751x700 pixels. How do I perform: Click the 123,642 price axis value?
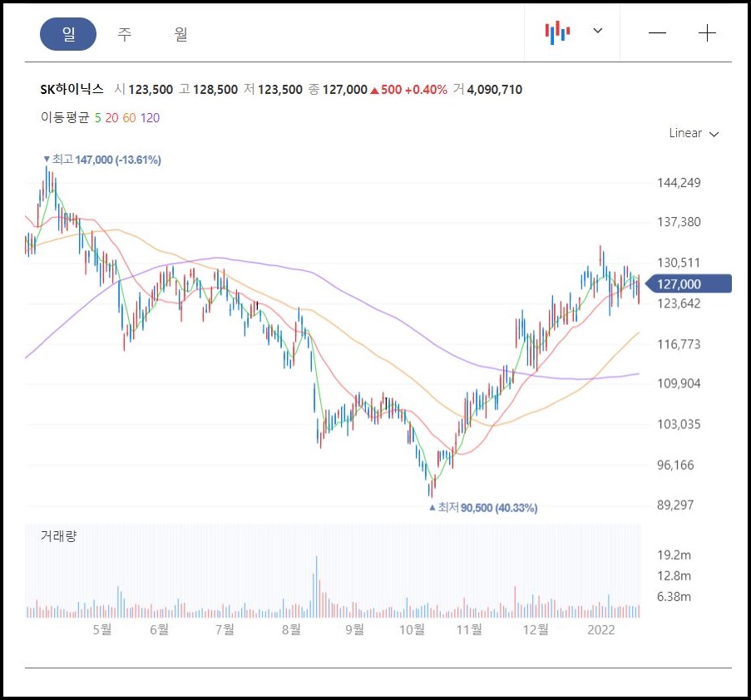[x=679, y=303]
